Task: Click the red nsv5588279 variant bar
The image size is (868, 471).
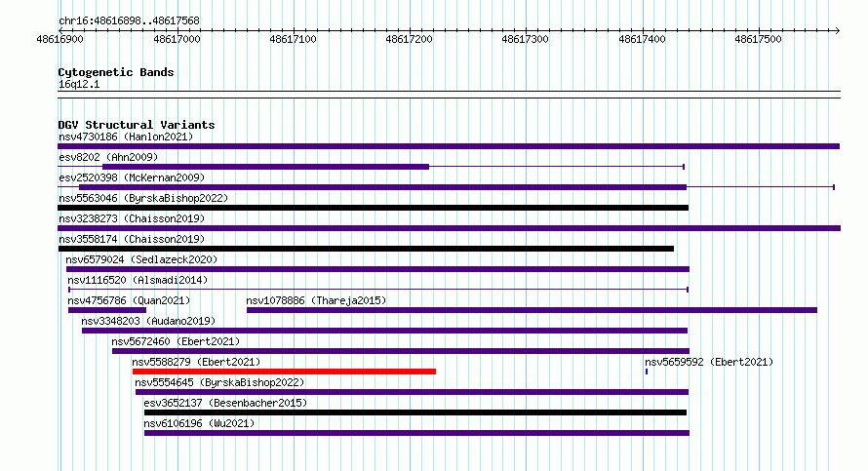Action: (284, 372)
